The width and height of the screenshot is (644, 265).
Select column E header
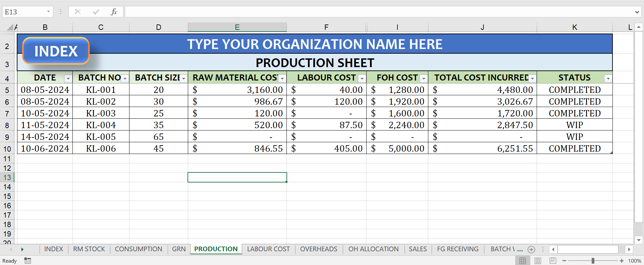237,27
